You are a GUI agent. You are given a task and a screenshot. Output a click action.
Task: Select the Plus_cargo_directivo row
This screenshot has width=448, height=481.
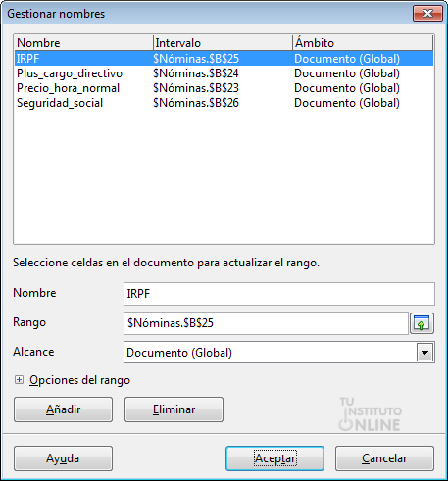pyautogui.click(x=224, y=73)
